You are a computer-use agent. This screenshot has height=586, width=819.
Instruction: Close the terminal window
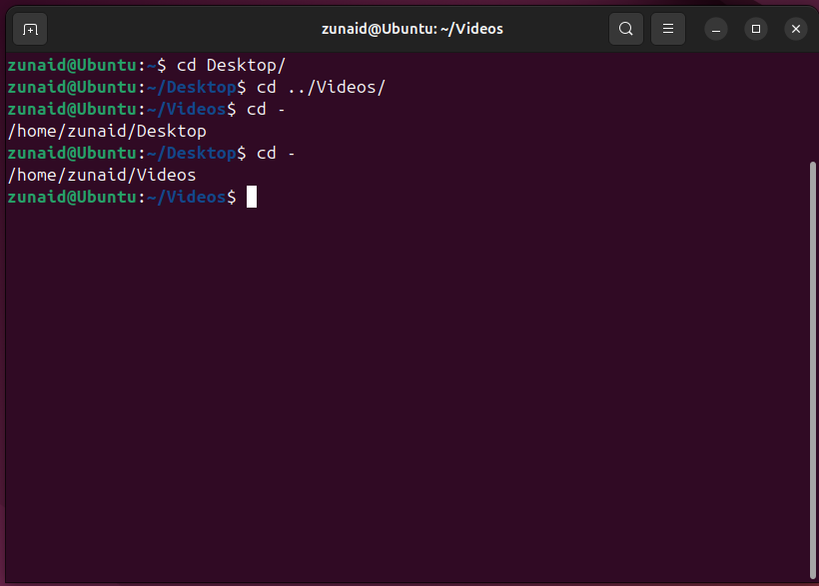(796, 29)
